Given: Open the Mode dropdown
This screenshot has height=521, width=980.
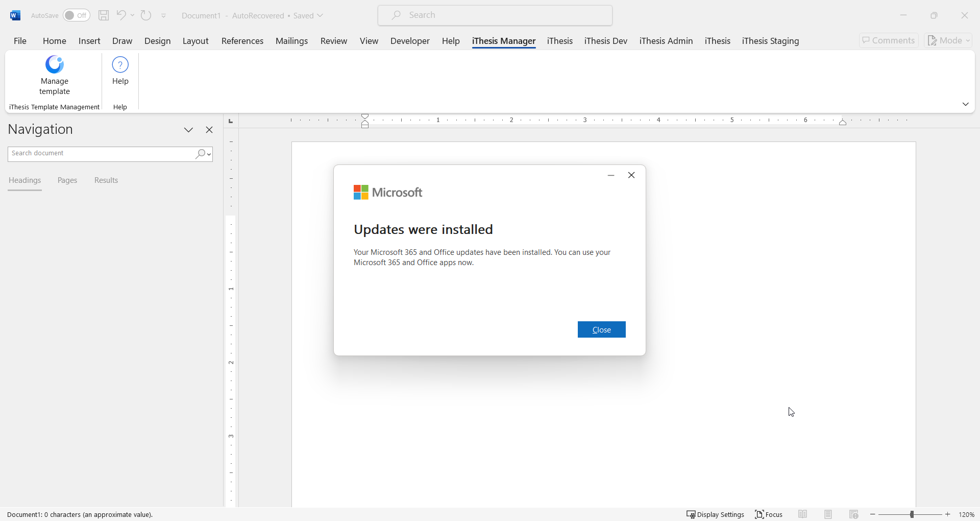Looking at the screenshot, I should pyautogui.click(x=948, y=40).
